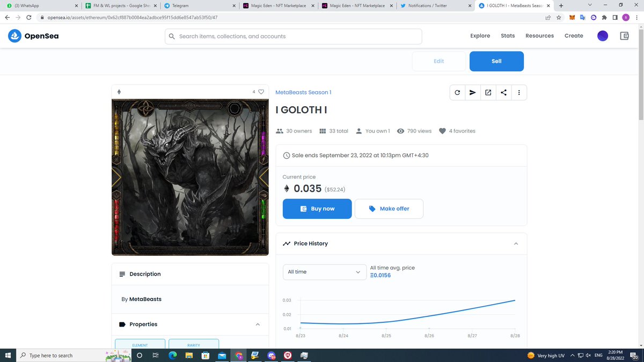The image size is (644, 362).
Task: Switch to the Telegram tab
Action: (200, 5)
